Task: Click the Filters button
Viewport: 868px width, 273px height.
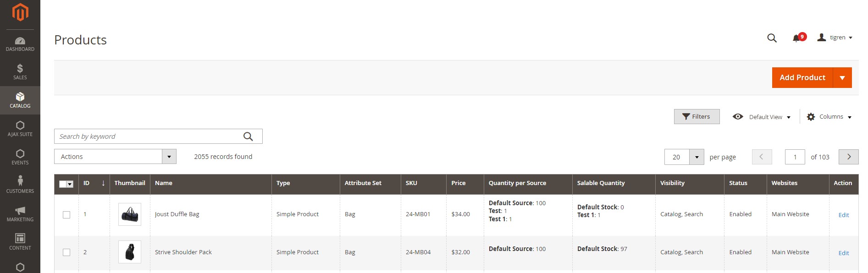Action: point(697,117)
